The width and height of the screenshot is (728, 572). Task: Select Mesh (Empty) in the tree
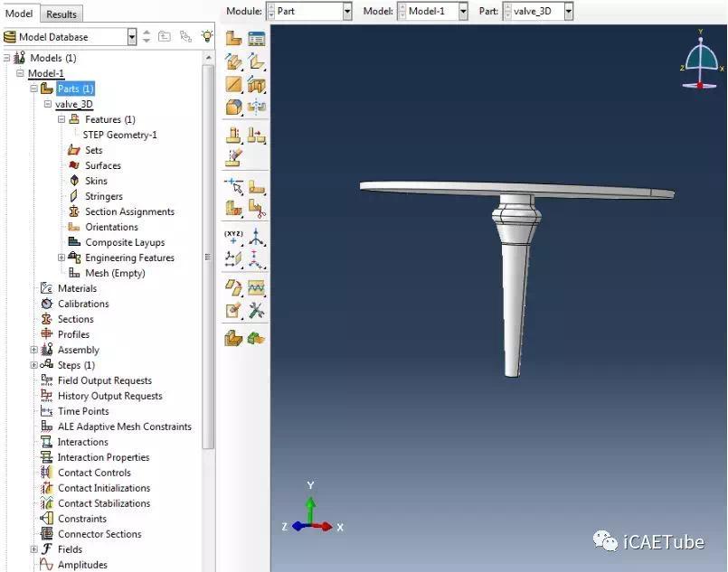pos(115,273)
